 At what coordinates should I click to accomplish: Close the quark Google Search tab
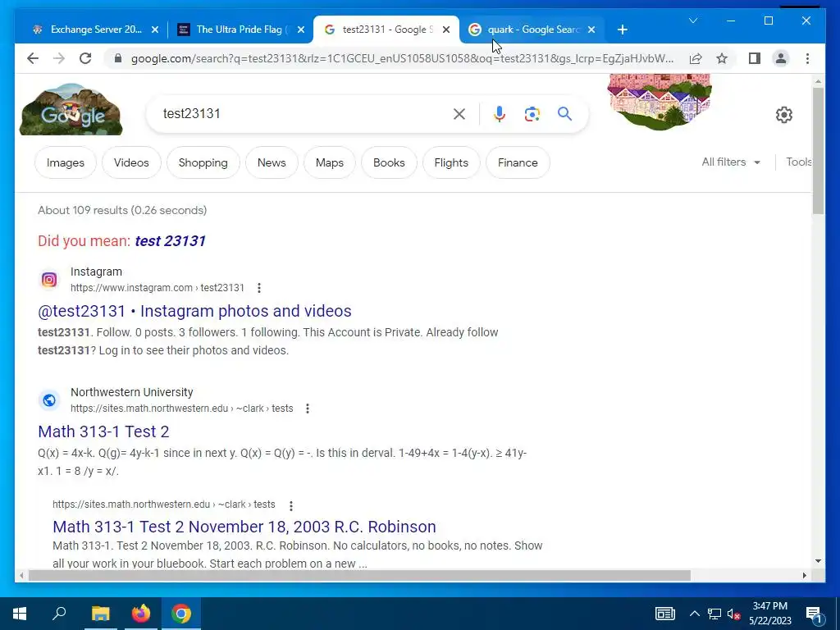coord(591,30)
